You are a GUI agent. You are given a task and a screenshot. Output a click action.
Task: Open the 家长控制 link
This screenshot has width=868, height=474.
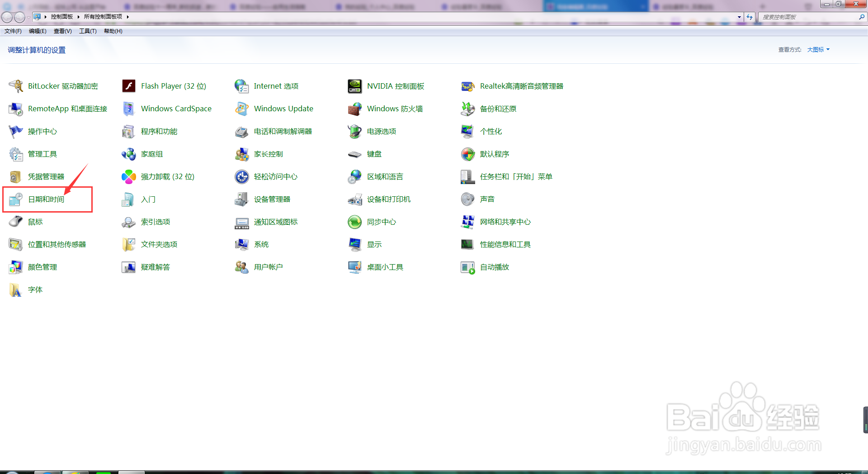269,154
